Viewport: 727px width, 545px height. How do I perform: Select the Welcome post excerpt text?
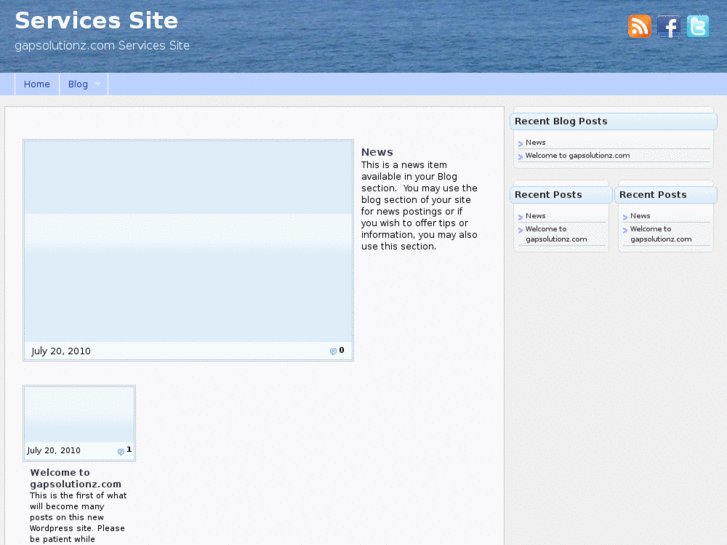(x=78, y=517)
